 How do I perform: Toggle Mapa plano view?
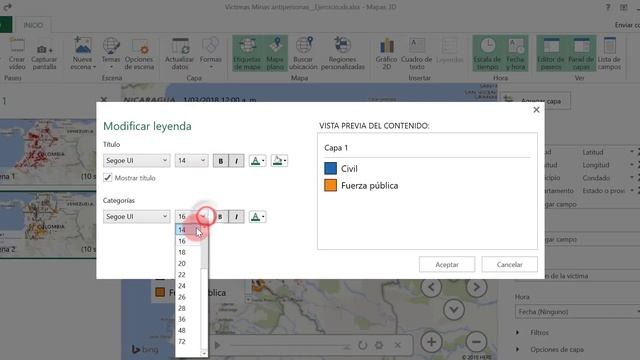276,54
